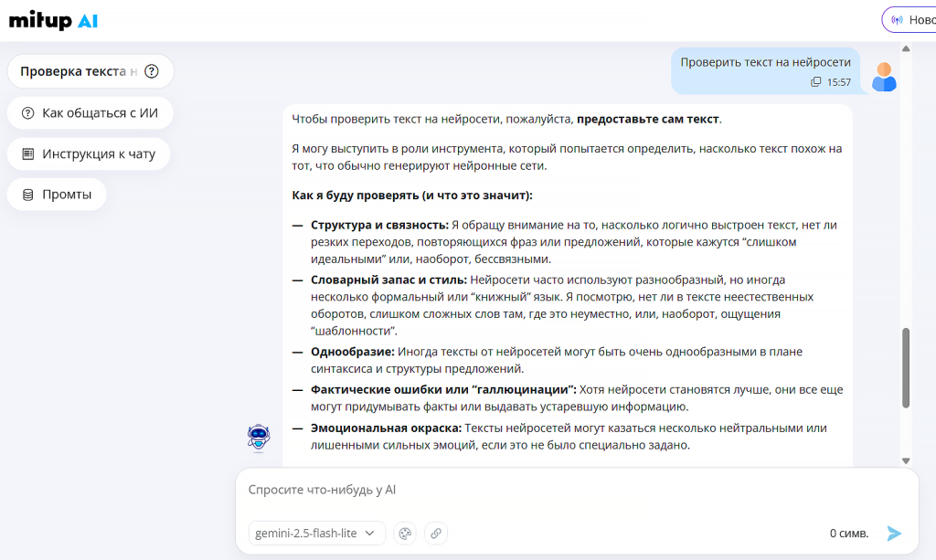
Task: Click the user avatar icon
Action: [x=884, y=77]
